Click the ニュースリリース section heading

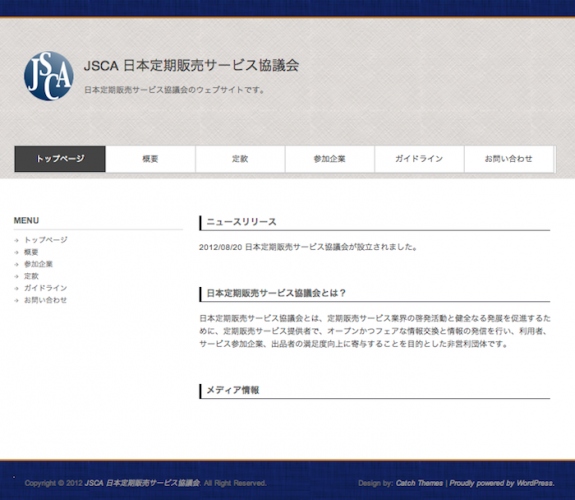[241, 222]
